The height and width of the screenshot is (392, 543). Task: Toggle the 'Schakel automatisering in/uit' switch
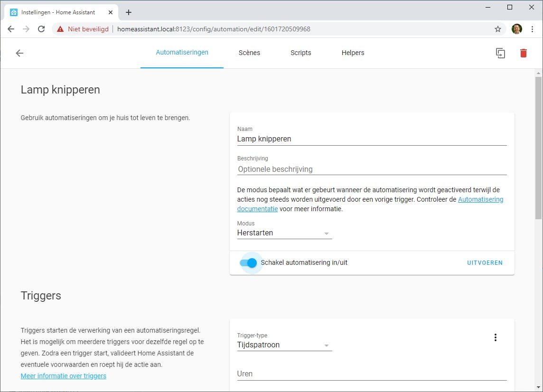click(249, 263)
